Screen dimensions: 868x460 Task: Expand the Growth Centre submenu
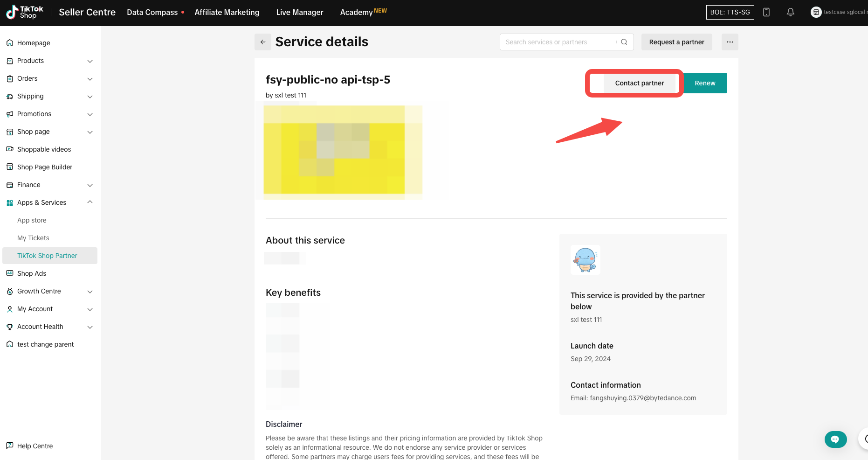(90, 292)
